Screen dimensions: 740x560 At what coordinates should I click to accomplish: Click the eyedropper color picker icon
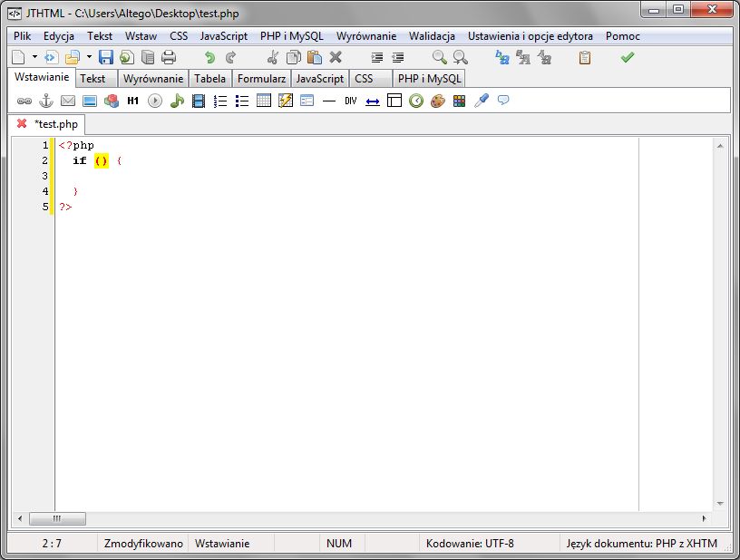click(x=482, y=101)
